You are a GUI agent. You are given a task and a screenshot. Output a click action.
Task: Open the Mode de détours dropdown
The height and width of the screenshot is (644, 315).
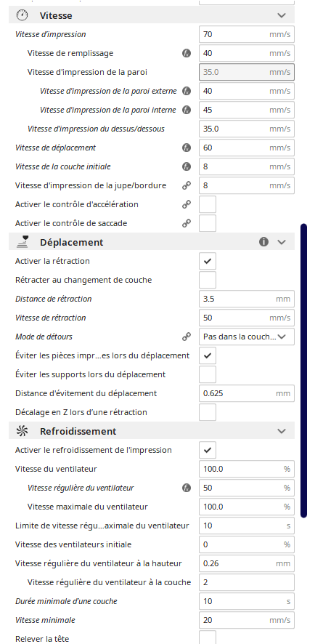tap(247, 337)
